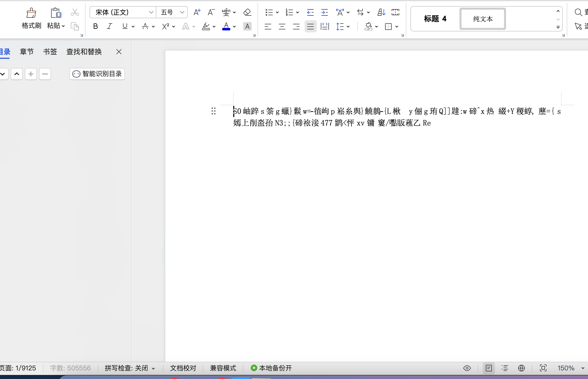Click the Cut scissors icon

[75, 12]
